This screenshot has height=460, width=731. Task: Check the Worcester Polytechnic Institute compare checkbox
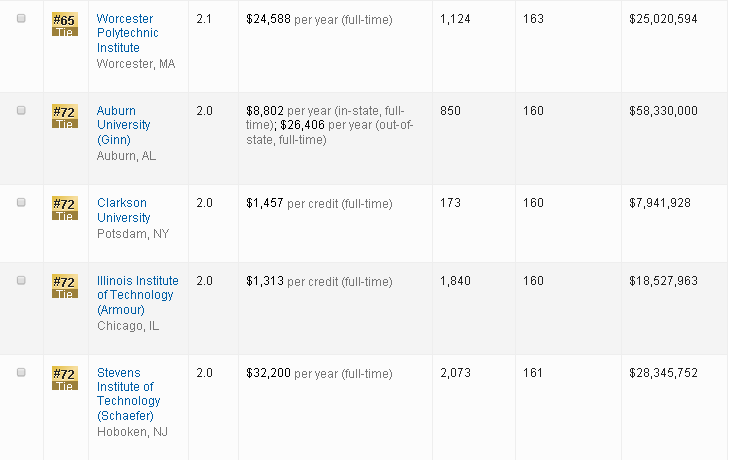click(x=21, y=19)
